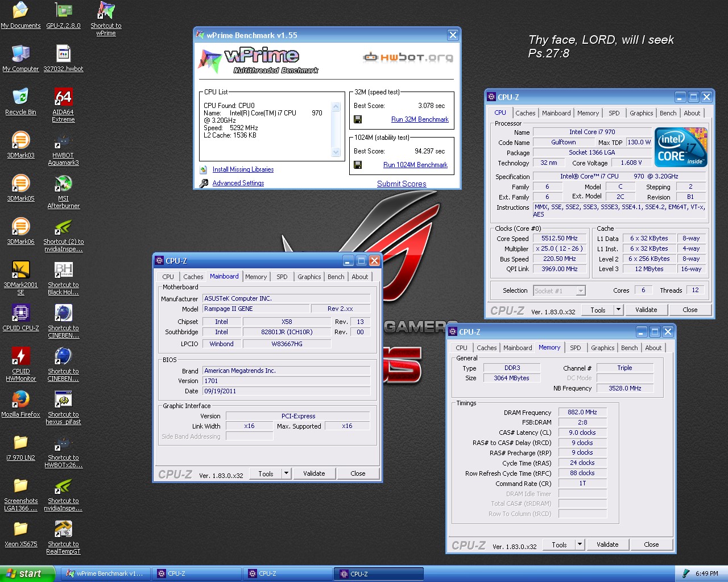Image resolution: width=728 pixels, height=582 pixels.
Task: Switch to CPU tab in Mainboard CPU-Z window
Action: pos(168,277)
